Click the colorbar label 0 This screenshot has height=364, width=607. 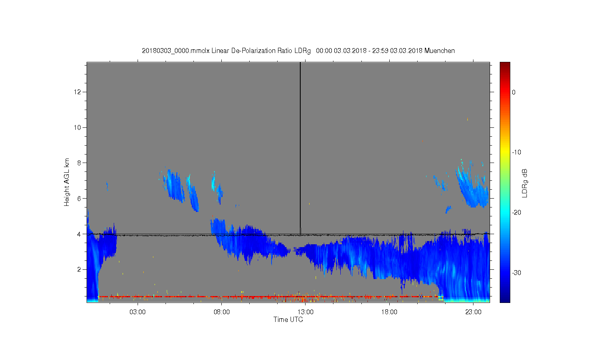(514, 92)
